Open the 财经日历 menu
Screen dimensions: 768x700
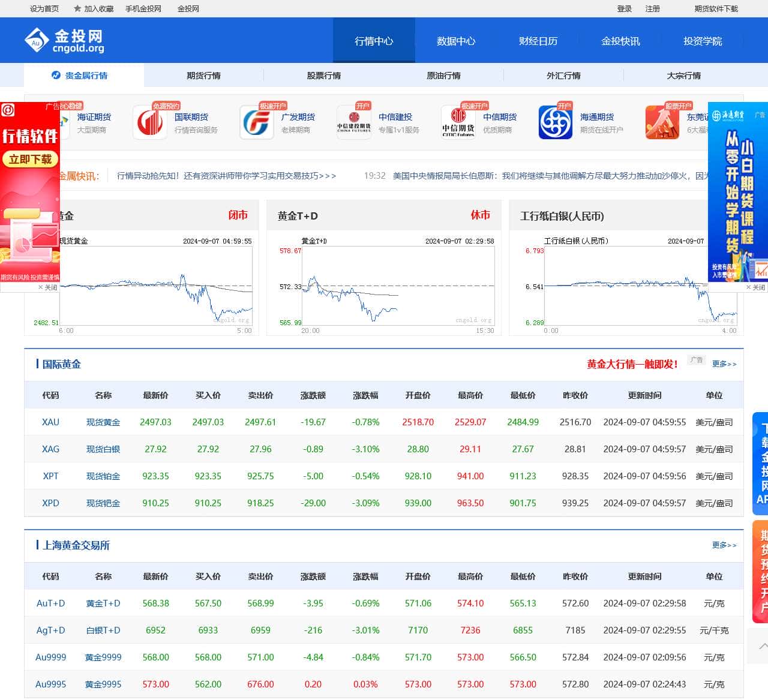tap(538, 40)
